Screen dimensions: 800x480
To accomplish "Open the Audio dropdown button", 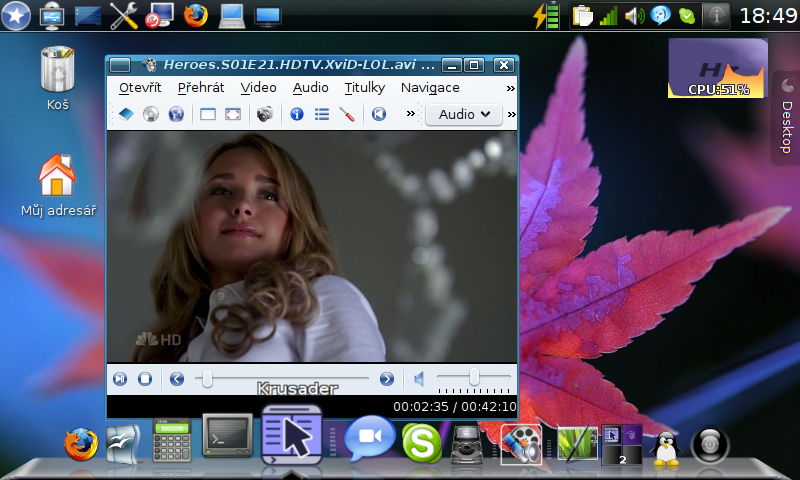I will pyautogui.click(x=464, y=114).
